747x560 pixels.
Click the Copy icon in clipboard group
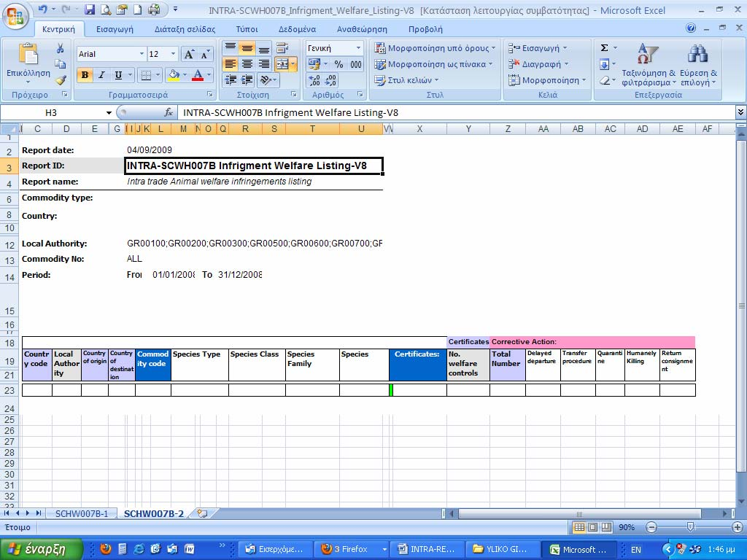[60, 64]
